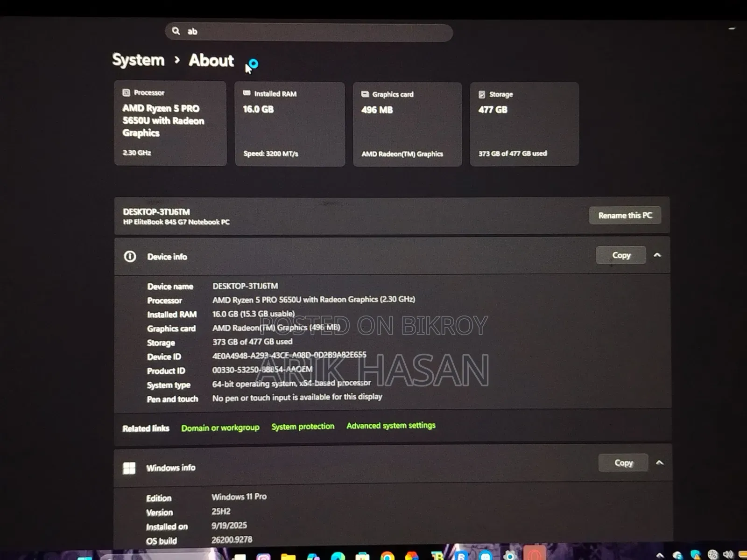
Task: Select the Processor value AMD Ryzen 5 PRO 5650U row
Action: (x=314, y=300)
